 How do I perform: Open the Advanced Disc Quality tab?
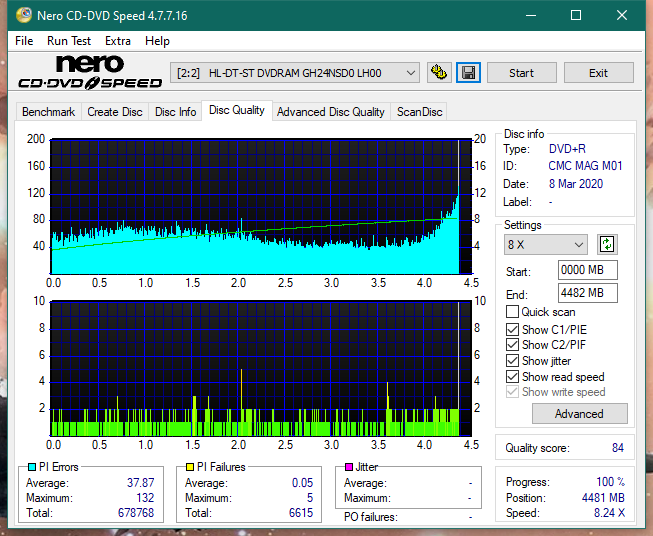331,112
